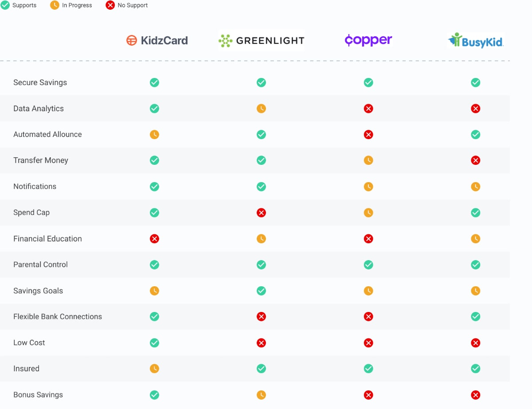532x409 pixels.
Task: Click Greenlight's Notifications checkmark
Action: coord(262,187)
